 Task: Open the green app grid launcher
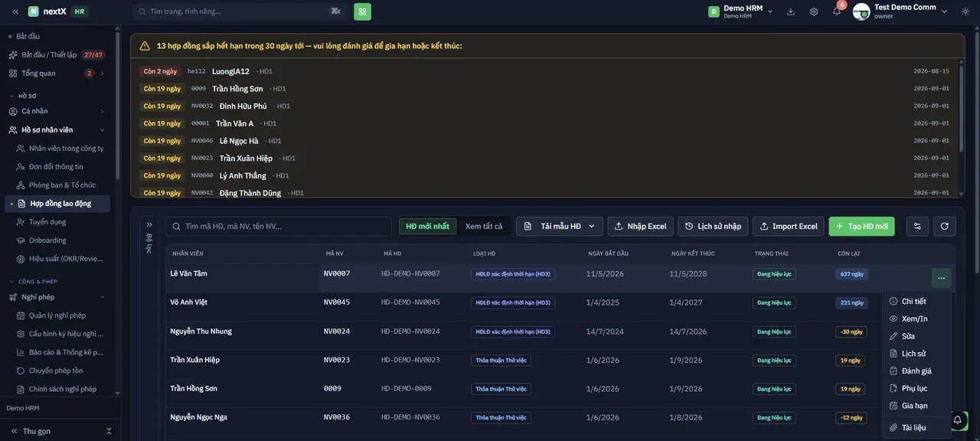(x=362, y=11)
